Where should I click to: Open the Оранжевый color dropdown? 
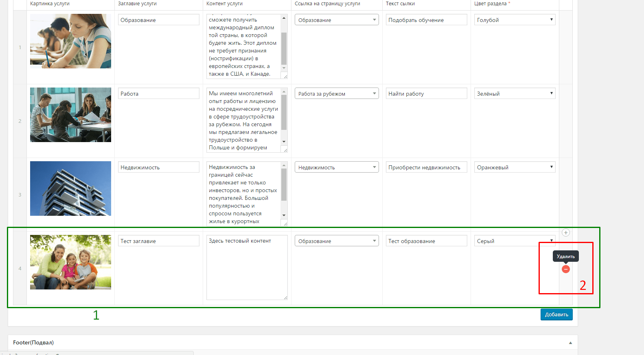(x=515, y=167)
